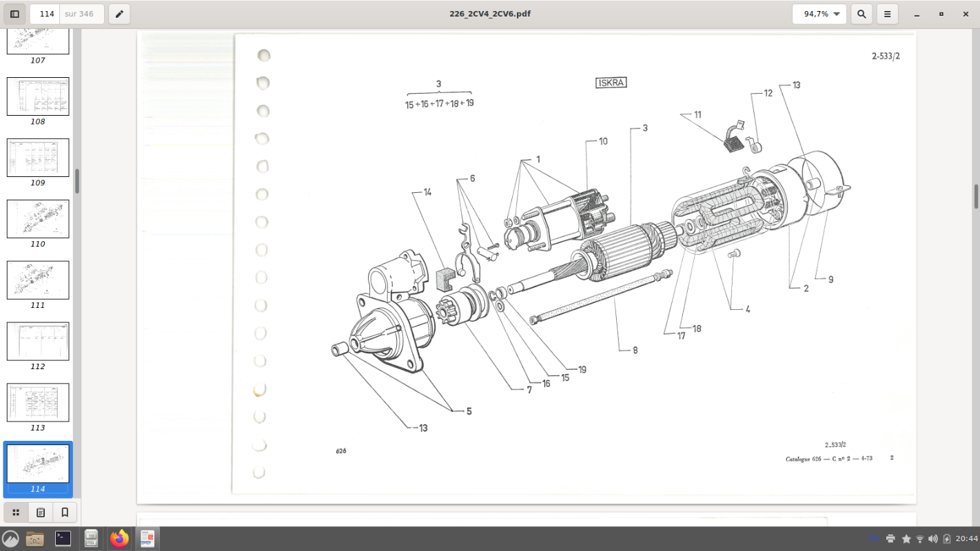Switch sidebar to thumbnails grid view
The image size is (980, 551).
coord(16,512)
